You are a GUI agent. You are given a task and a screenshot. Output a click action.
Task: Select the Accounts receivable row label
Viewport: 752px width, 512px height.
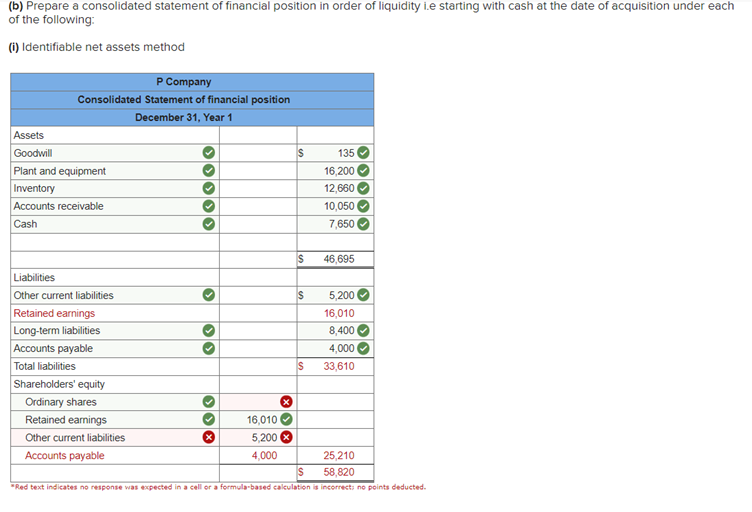[59, 206]
